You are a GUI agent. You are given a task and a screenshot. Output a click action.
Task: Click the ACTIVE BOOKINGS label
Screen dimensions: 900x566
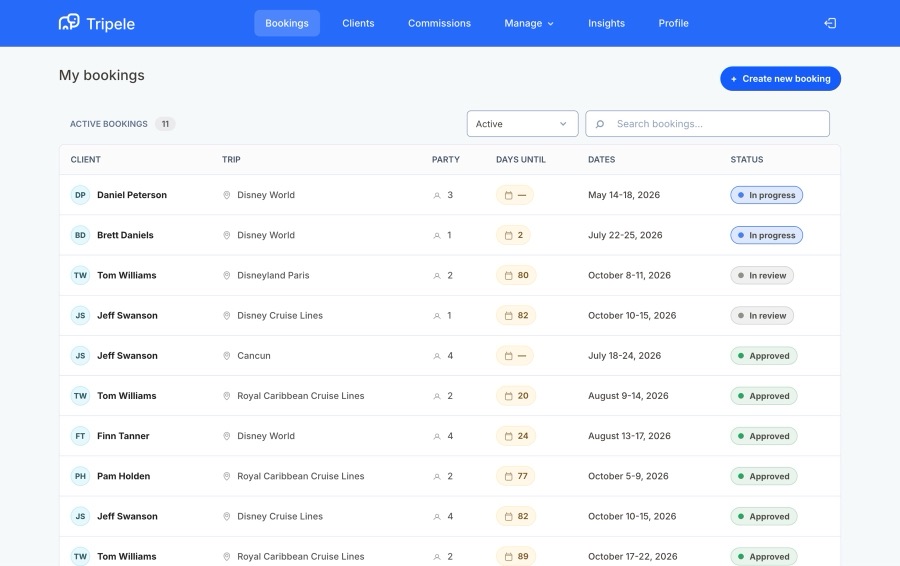[108, 124]
